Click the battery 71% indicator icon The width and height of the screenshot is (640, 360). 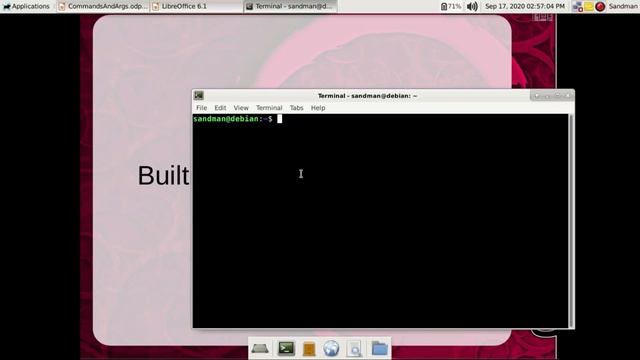click(451, 6)
